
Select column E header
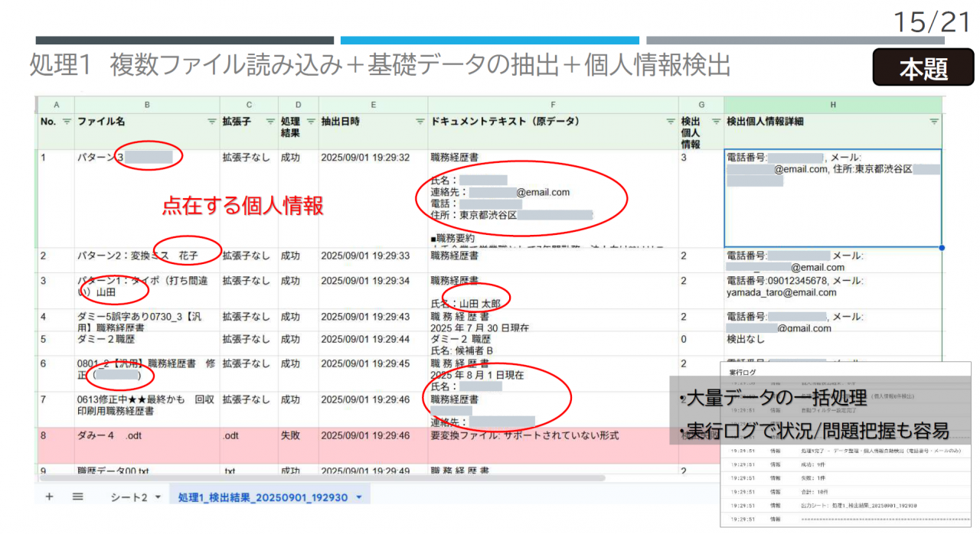pos(373,104)
